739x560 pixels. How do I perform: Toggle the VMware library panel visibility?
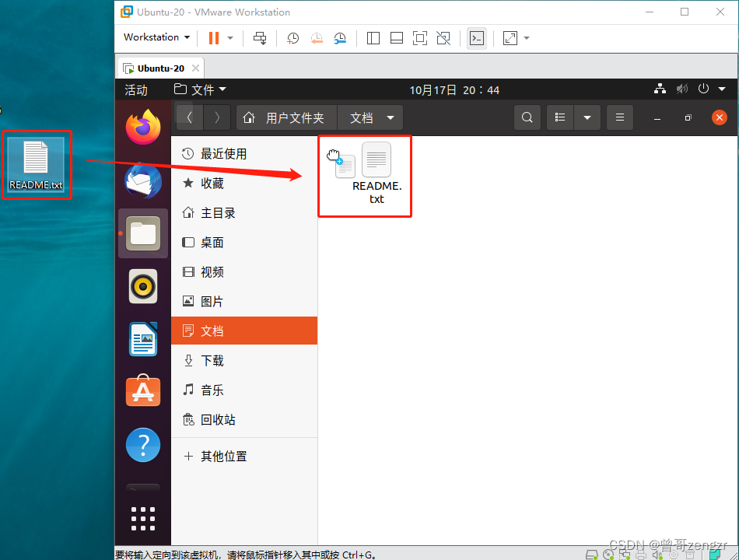coord(373,37)
